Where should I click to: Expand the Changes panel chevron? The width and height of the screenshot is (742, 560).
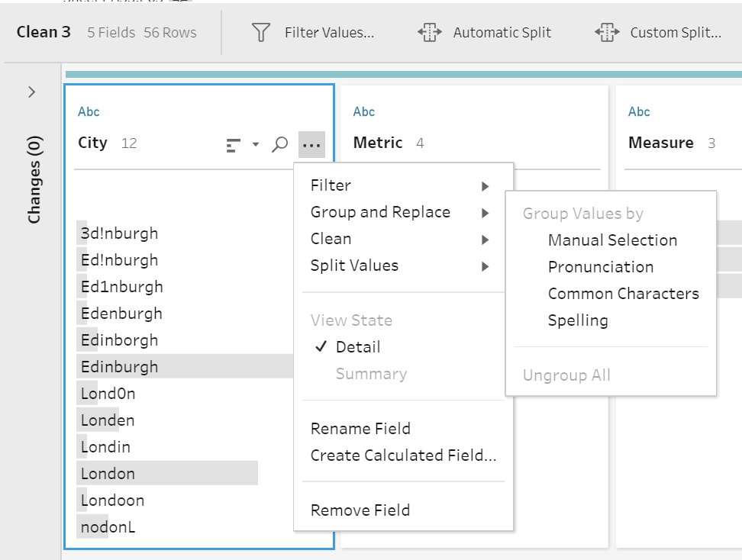(x=31, y=92)
